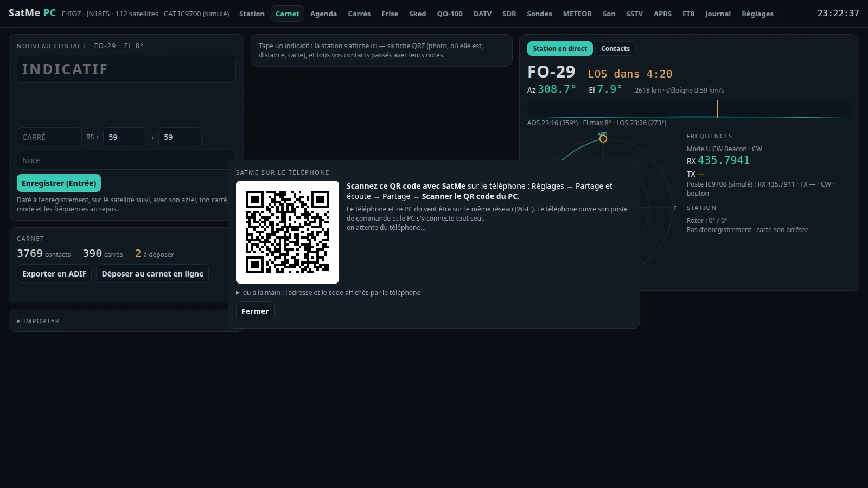The height and width of the screenshot is (488, 868).
Task: Expand the 'ou à la main' details
Action: coord(328,292)
